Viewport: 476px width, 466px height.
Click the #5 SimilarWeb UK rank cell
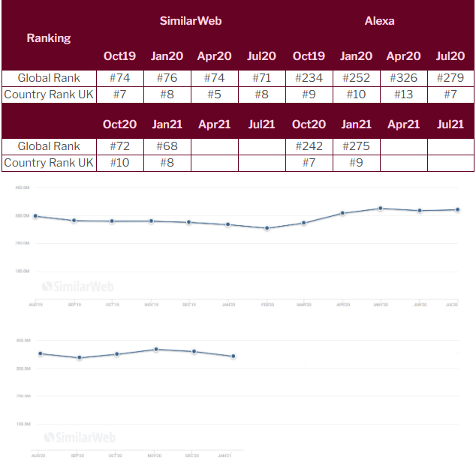click(214, 95)
